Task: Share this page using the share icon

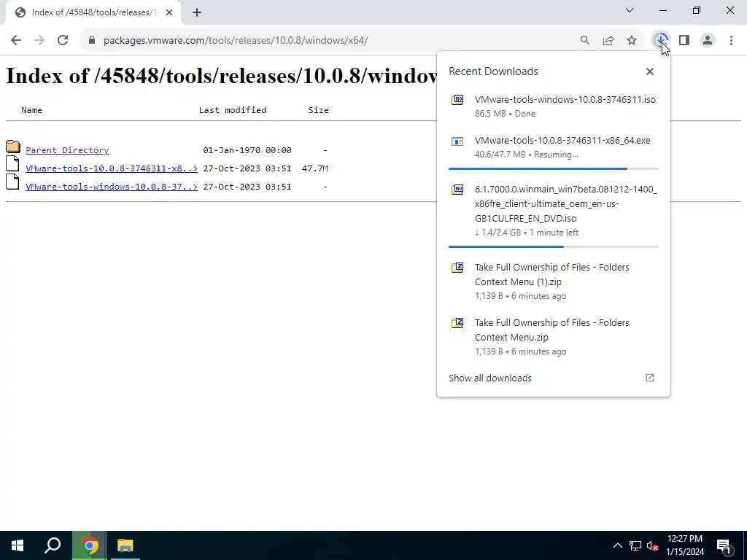Action: pos(608,41)
